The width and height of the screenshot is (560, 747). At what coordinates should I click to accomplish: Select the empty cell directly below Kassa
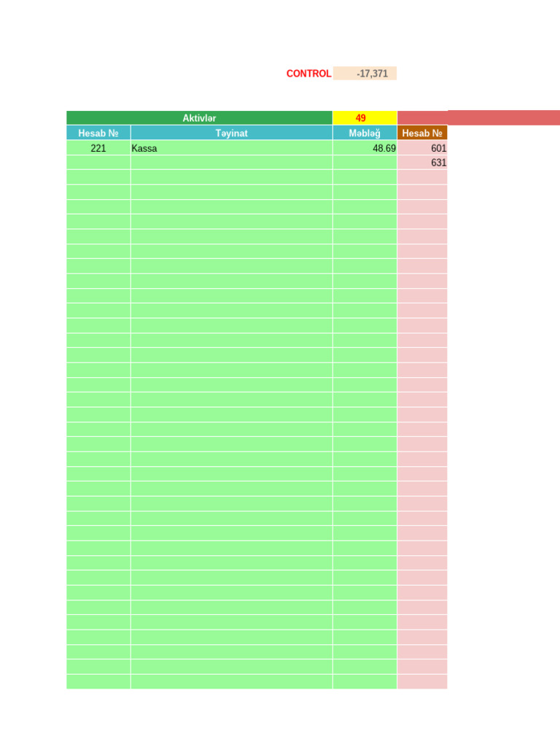coord(231,163)
